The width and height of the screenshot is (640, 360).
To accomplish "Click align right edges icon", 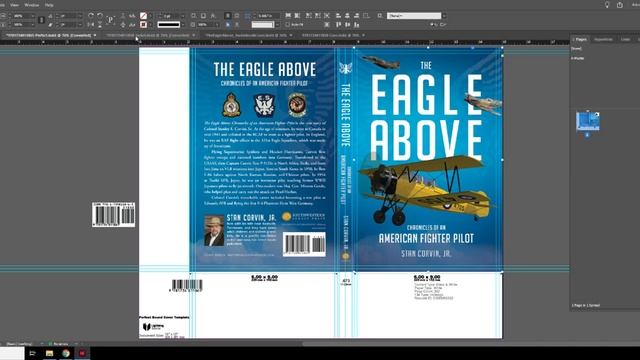I will [356, 16].
